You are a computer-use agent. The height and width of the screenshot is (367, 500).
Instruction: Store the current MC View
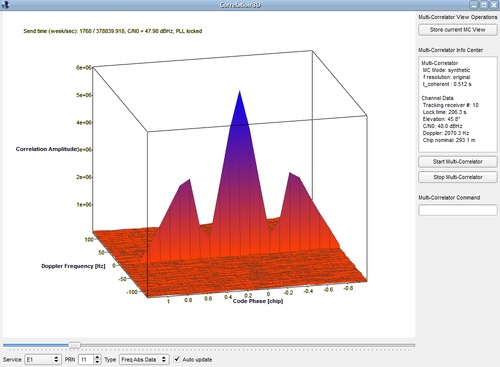pyautogui.click(x=458, y=30)
